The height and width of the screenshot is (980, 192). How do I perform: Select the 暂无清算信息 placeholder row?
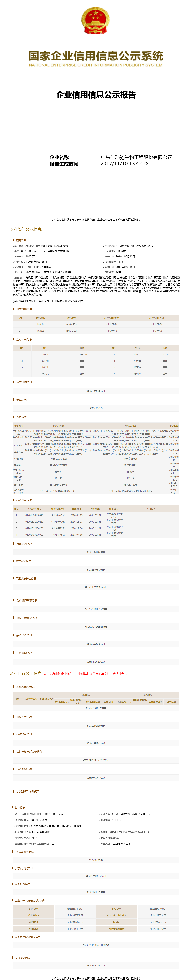(96, 408)
